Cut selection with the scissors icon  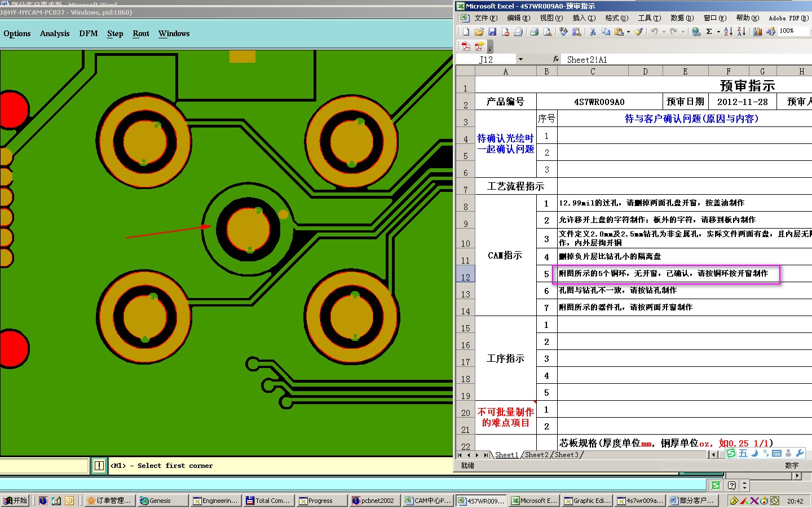click(593, 32)
